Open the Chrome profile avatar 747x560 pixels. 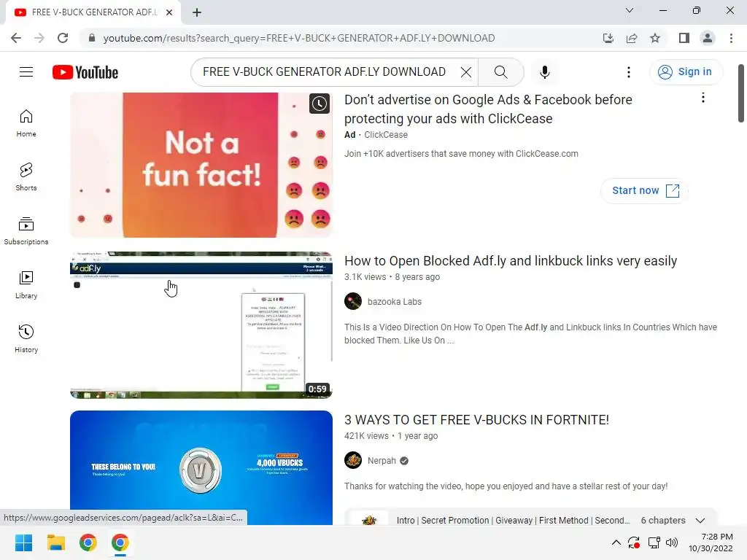pos(708,38)
